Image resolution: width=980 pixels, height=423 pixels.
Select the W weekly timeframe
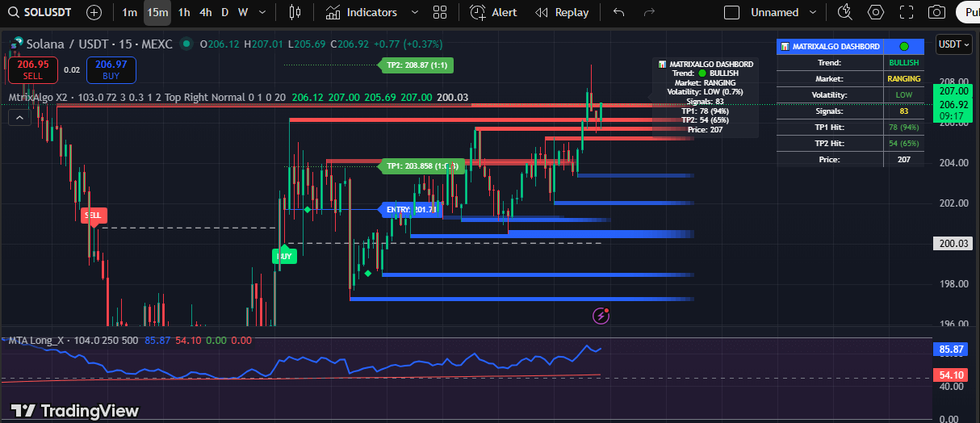[242, 12]
